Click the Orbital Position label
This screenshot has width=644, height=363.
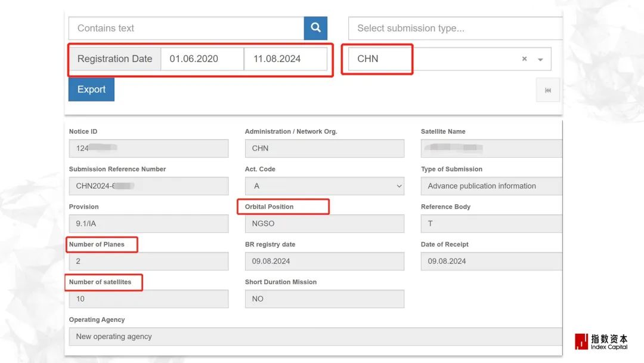coord(269,207)
